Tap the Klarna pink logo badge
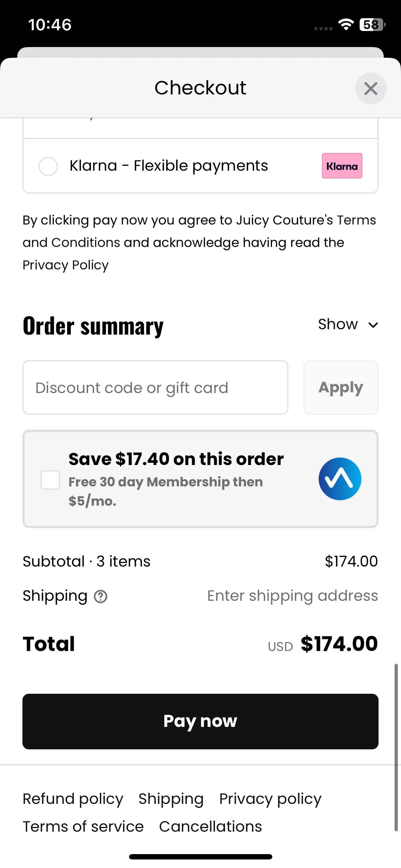 click(342, 166)
